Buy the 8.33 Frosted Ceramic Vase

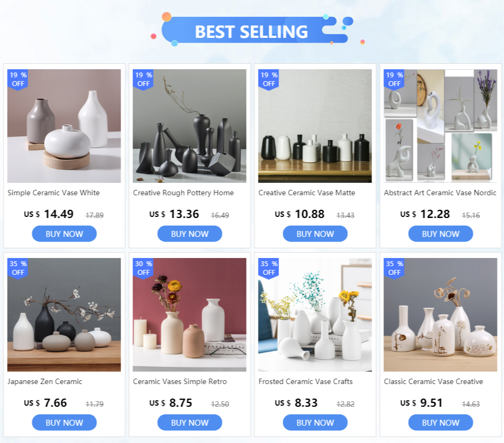315,422
